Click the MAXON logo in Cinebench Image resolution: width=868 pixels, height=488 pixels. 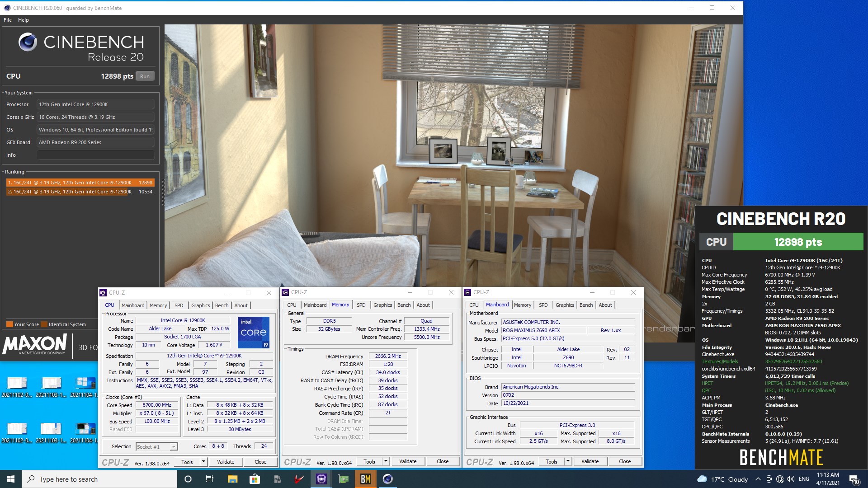coord(35,345)
